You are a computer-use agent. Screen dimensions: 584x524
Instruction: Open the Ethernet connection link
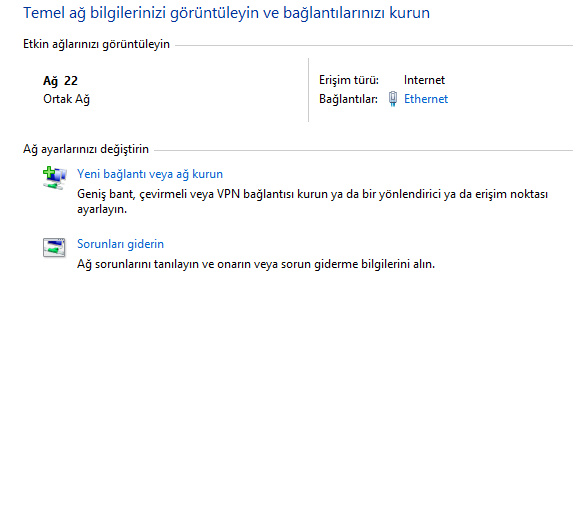426,99
